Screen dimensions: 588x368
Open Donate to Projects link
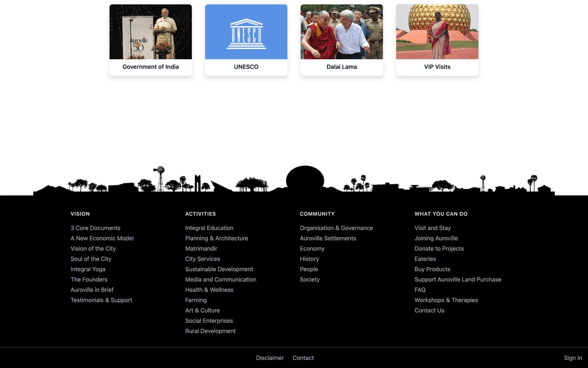439,248
